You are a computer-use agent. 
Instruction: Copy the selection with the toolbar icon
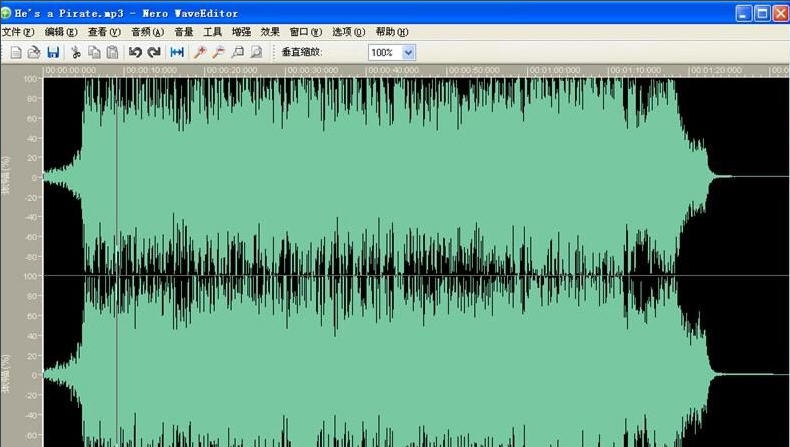[94, 52]
